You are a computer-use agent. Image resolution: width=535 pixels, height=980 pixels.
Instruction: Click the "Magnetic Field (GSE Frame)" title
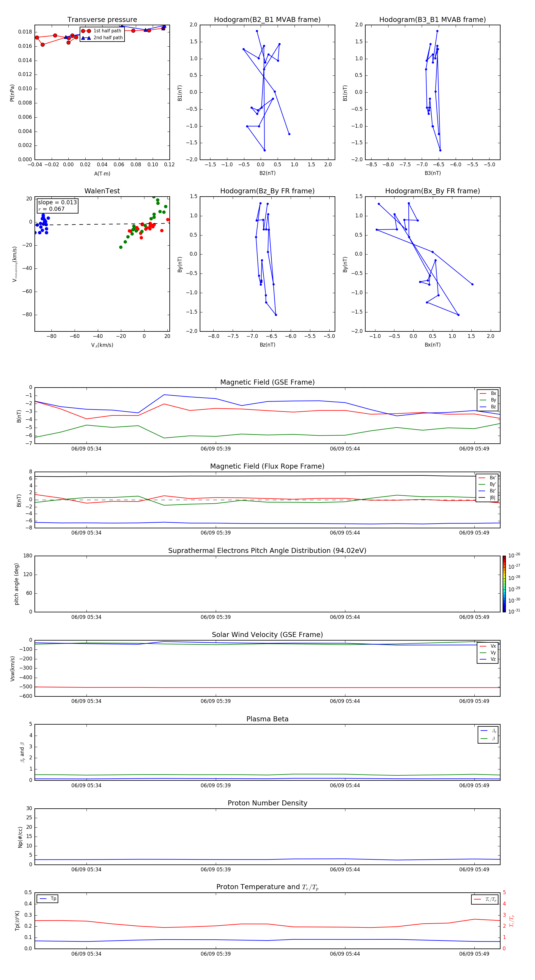(267, 382)
